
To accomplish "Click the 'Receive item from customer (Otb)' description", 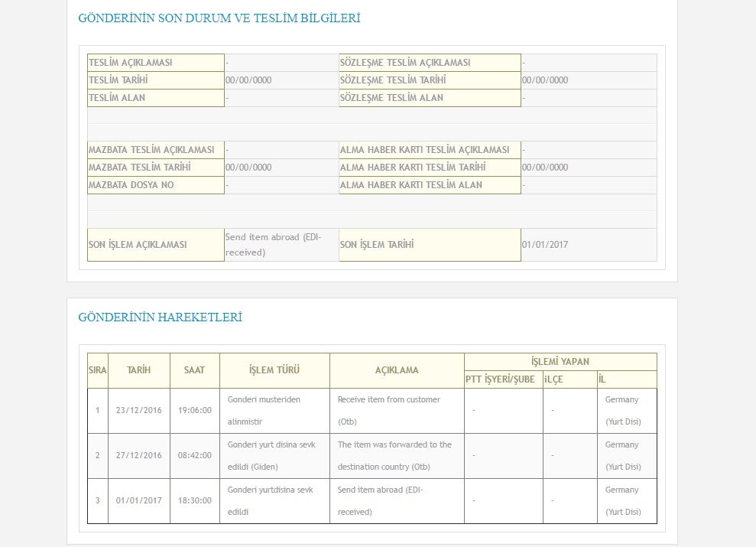I will (x=389, y=410).
